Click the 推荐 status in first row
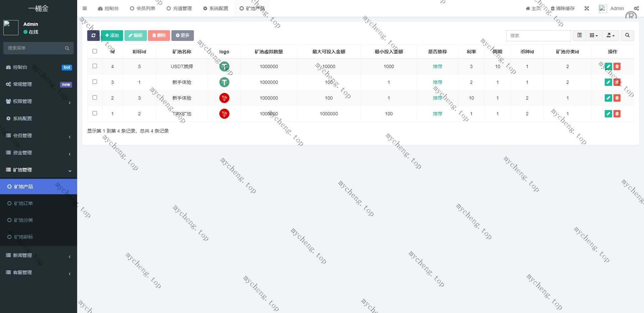The width and height of the screenshot is (644, 313). (x=437, y=66)
